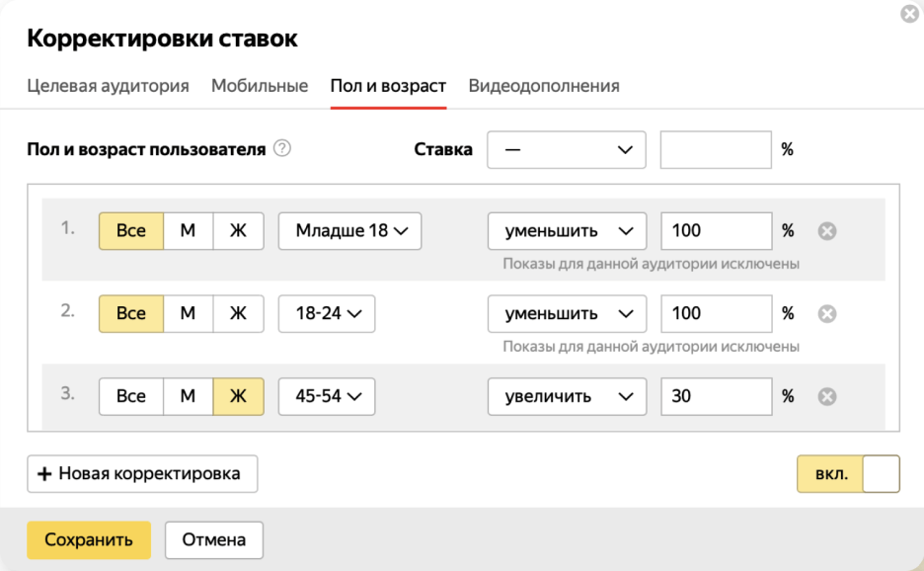Screen dimensions: 924x571
Task: Select М gender in first row
Action: coord(188,231)
